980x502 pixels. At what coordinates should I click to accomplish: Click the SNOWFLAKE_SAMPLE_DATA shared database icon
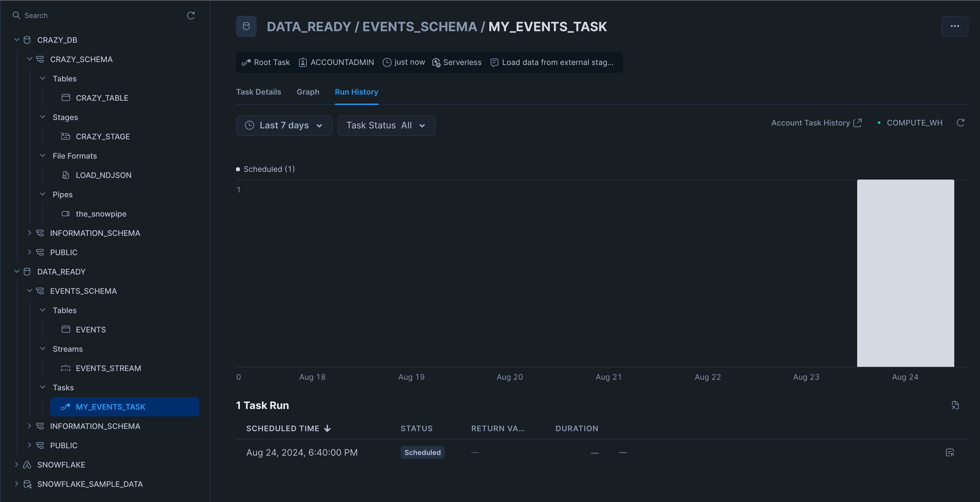click(27, 484)
